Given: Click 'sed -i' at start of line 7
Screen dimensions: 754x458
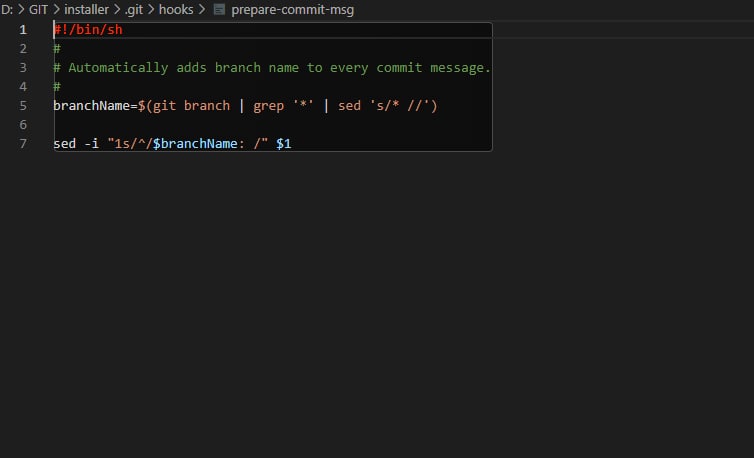Looking at the screenshot, I should pos(76,144).
